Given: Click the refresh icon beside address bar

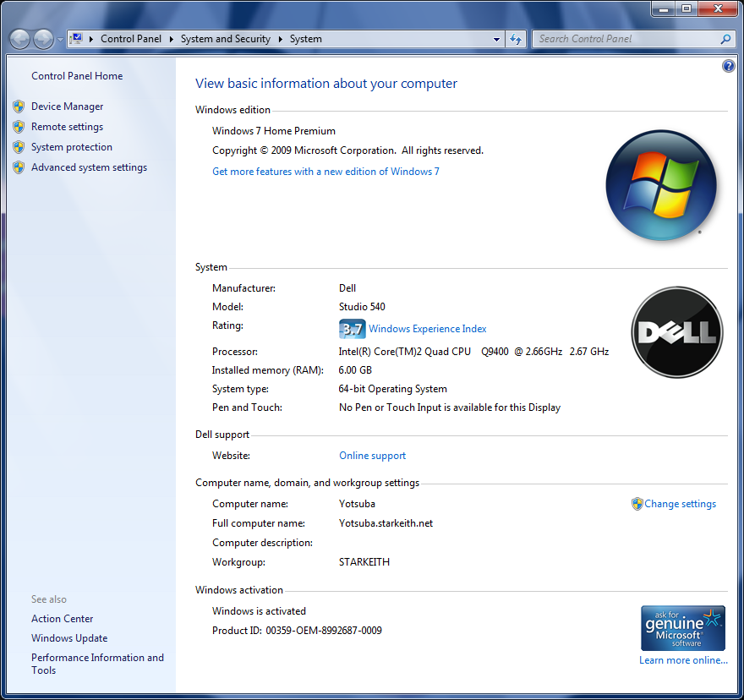Looking at the screenshot, I should pos(516,39).
